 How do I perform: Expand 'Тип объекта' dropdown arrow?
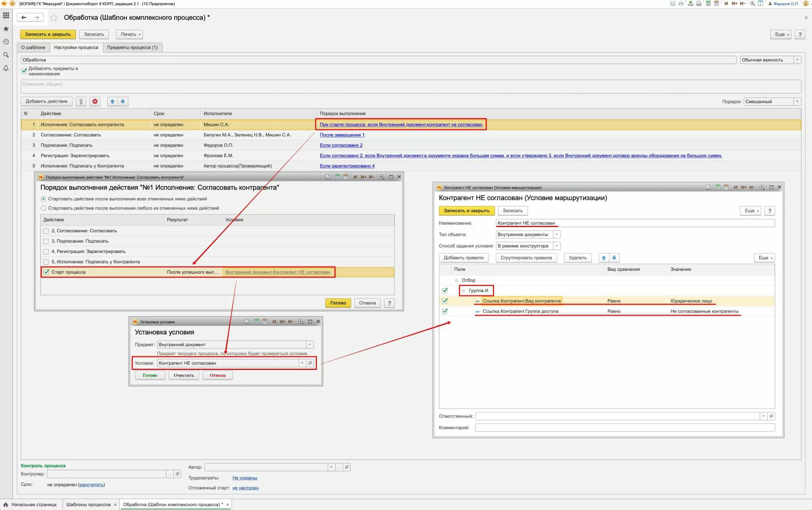tap(557, 235)
